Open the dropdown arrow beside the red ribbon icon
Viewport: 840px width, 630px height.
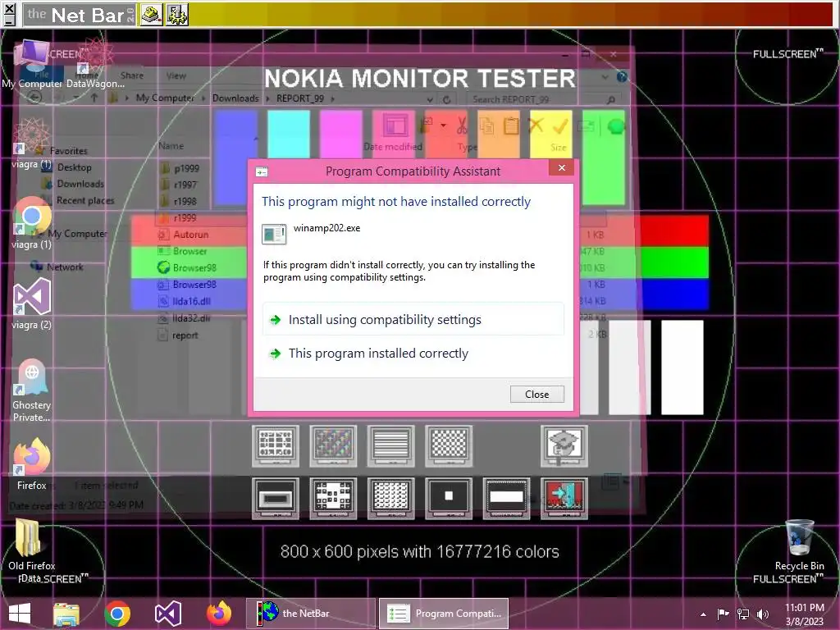[443, 126]
